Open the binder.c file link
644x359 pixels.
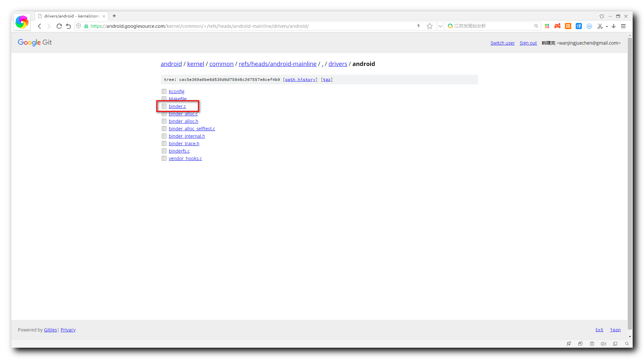[177, 106]
